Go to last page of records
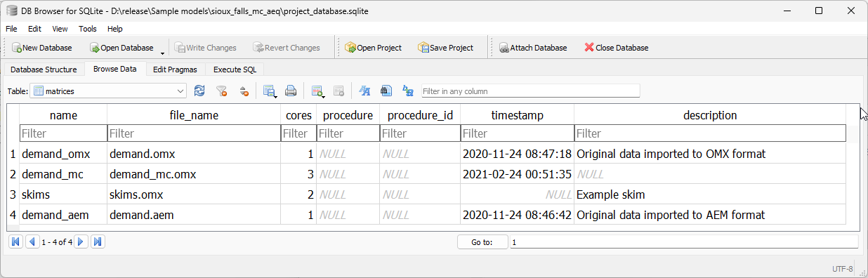The width and height of the screenshot is (868, 278). pyautogui.click(x=98, y=241)
